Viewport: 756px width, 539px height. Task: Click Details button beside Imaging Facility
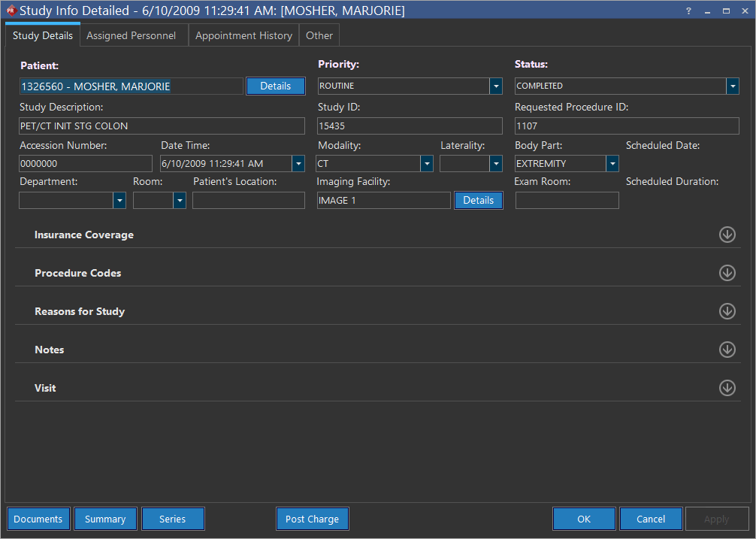(478, 201)
